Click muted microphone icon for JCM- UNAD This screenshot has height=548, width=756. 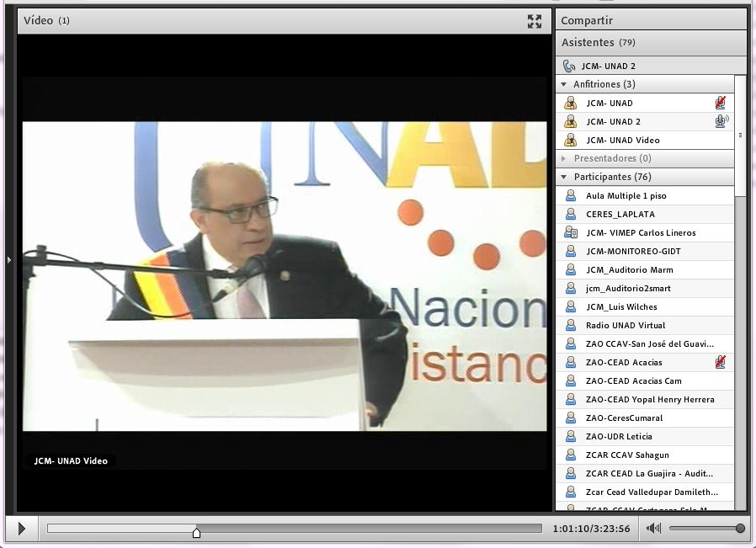(x=721, y=103)
